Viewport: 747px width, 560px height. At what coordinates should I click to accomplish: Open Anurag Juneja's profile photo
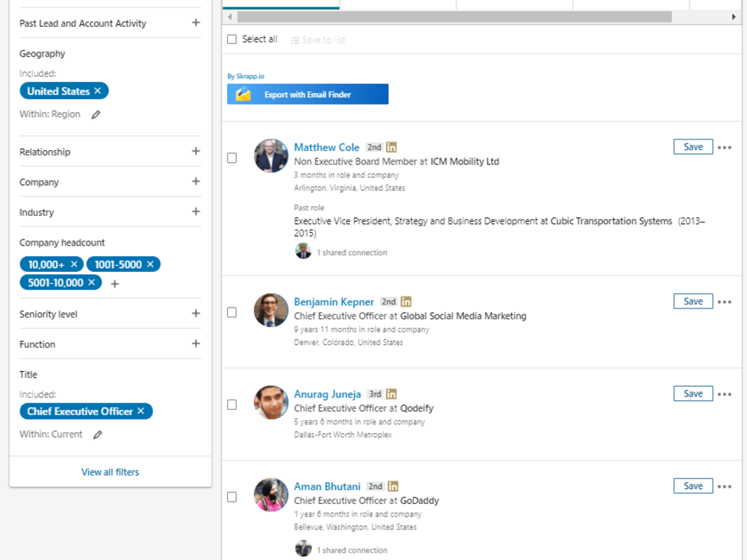271,402
